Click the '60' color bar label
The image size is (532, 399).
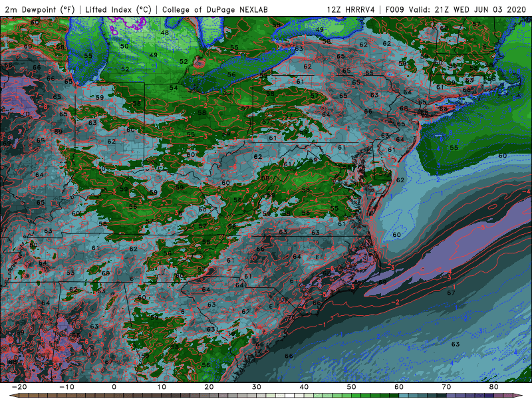399,387
